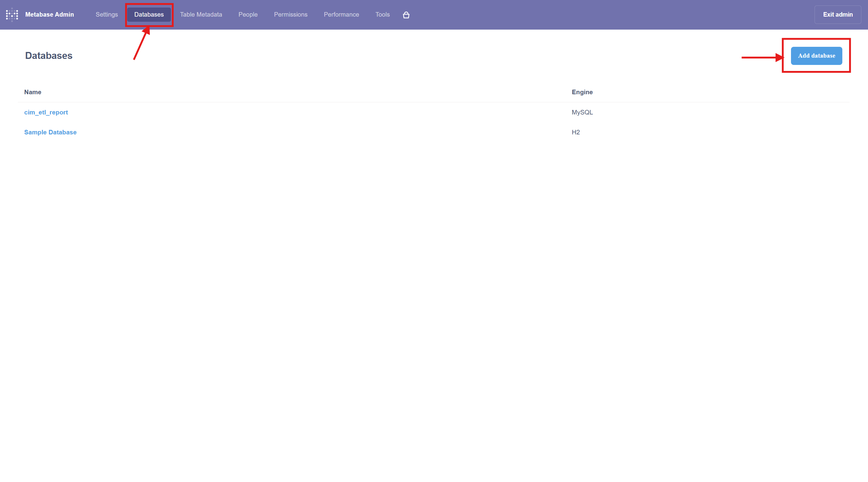
Task: Click the Databases page heading
Action: [x=49, y=56]
